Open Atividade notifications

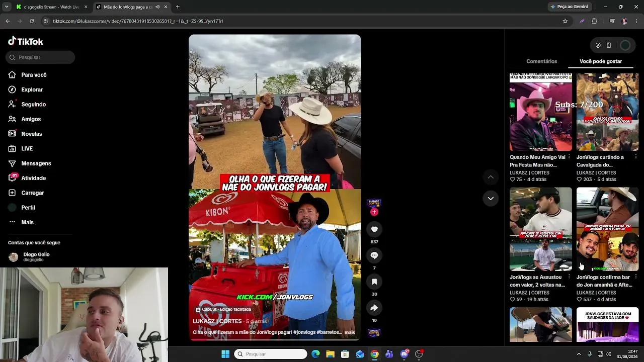point(27,178)
